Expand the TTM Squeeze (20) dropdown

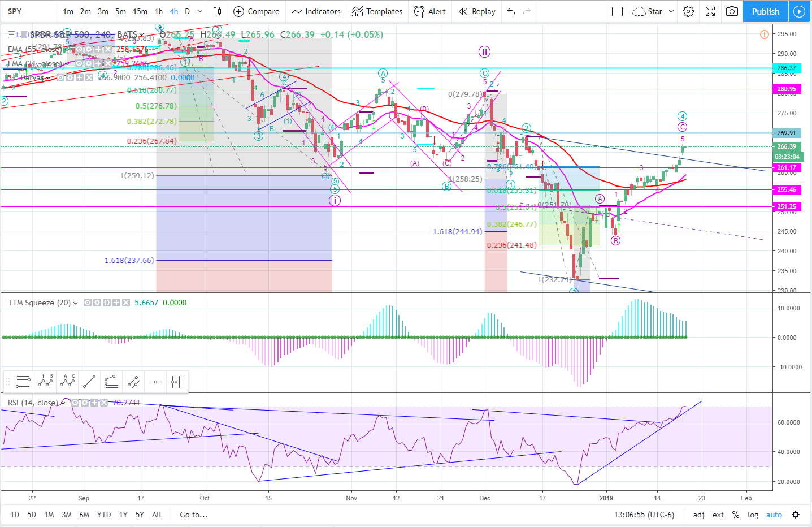coord(75,303)
